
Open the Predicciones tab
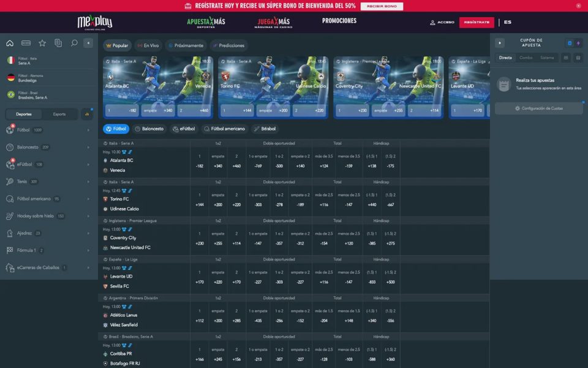(228, 45)
